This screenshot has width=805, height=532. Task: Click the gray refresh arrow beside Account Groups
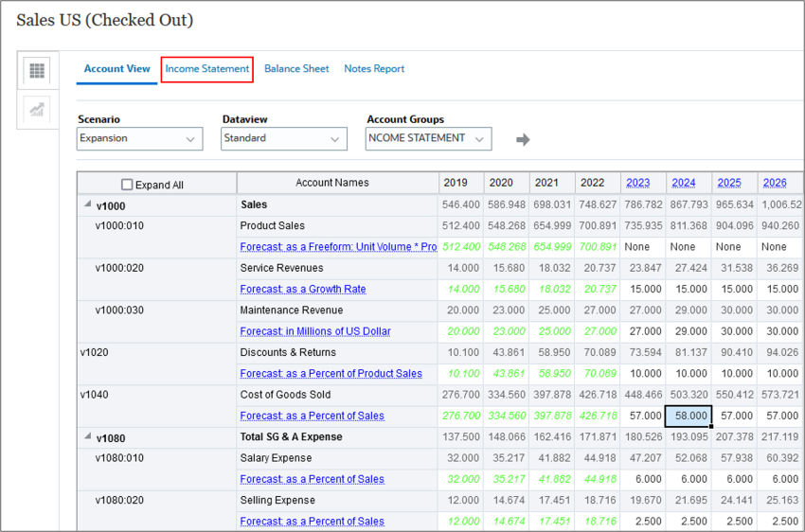(x=523, y=139)
